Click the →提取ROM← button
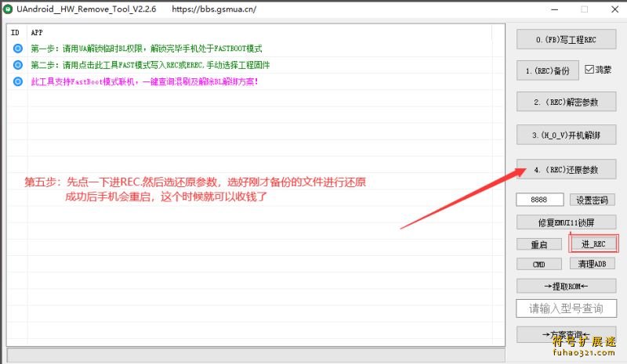Image resolution: width=627 pixels, height=364 pixels. click(566, 286)
